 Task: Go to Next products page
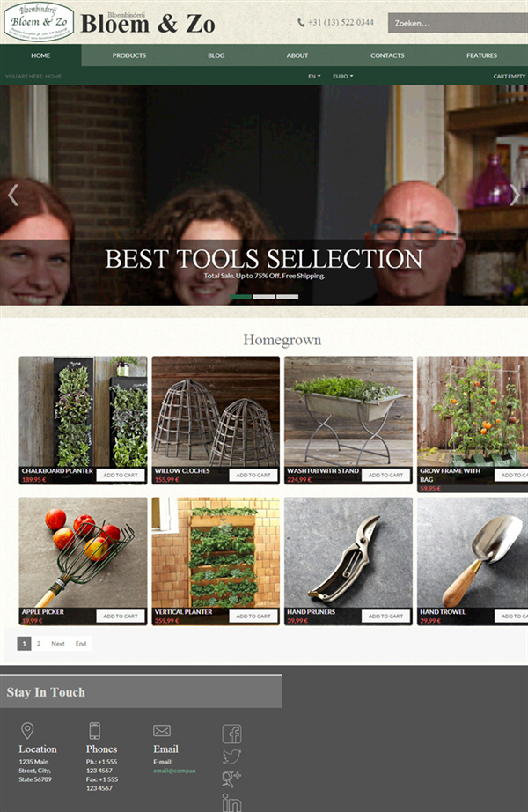(58, 644)
